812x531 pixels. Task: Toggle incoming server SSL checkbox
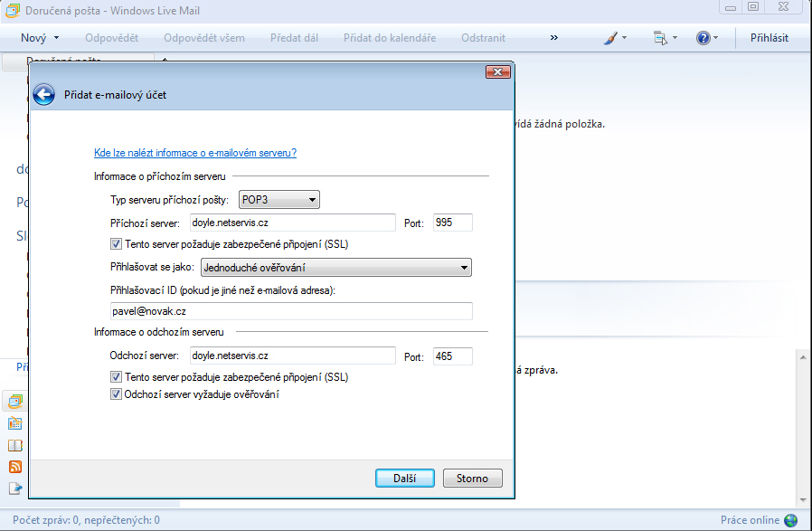(x=116, y=244)
